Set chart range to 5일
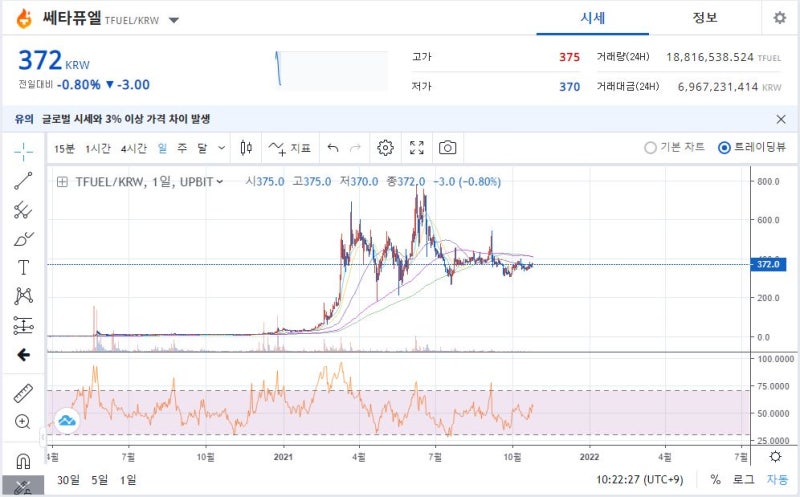Image resolution: width=800 pixels, height=497 pixels. tap(99, 480)
